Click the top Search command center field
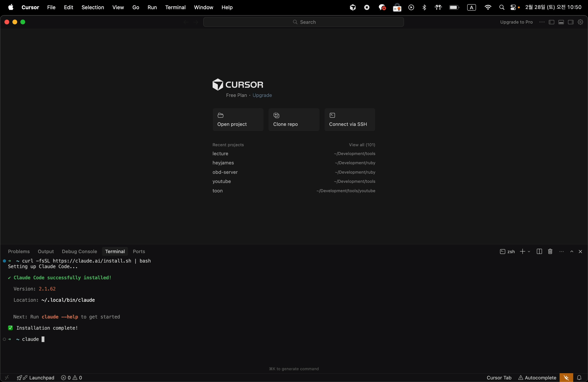This screenshot has height=382, width=588. point(303,22)
